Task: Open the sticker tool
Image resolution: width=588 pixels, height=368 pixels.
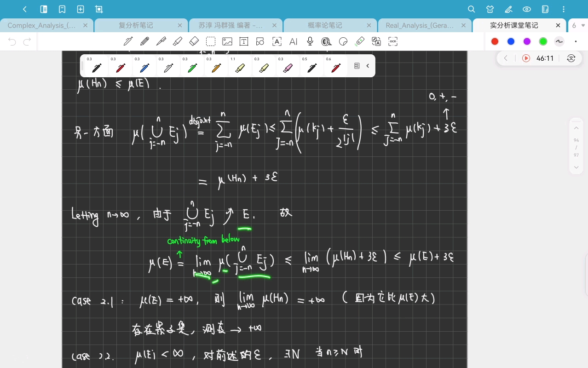Action: 343,41
